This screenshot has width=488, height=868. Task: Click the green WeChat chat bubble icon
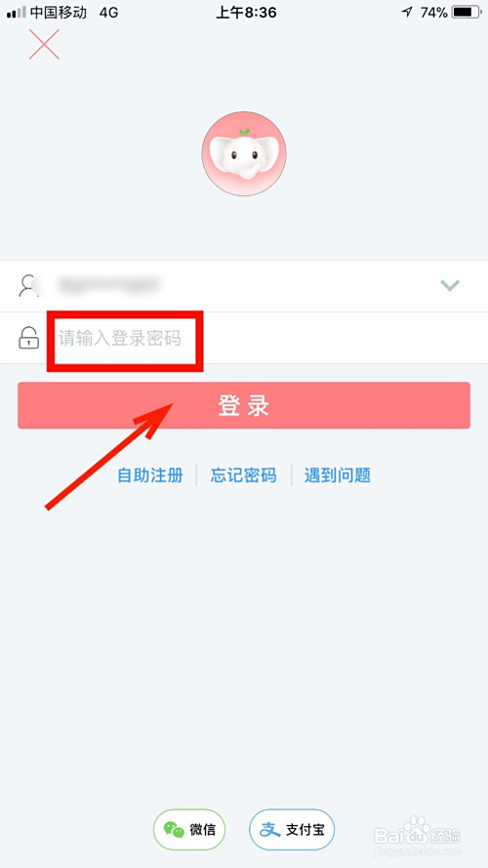tap(174, 829)
